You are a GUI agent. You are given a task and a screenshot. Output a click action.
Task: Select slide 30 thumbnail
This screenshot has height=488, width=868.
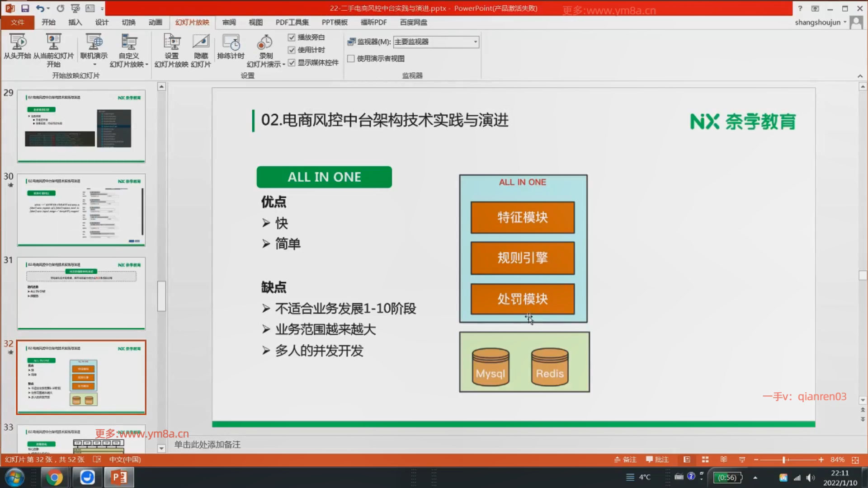[x=81, y=210]
